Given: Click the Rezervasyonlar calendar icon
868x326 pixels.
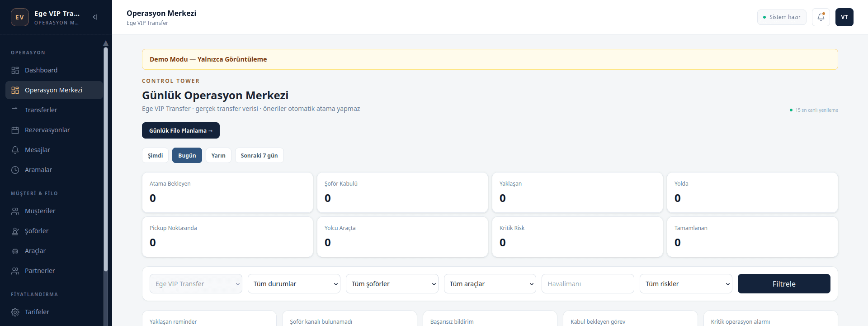Looking at the screenshot, I should coord(15,130).
